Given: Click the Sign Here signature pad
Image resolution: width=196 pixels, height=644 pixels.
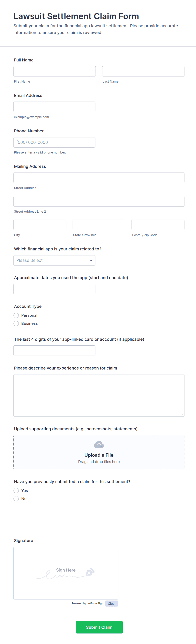Looking at the screenshot, I should pos(66,573).
